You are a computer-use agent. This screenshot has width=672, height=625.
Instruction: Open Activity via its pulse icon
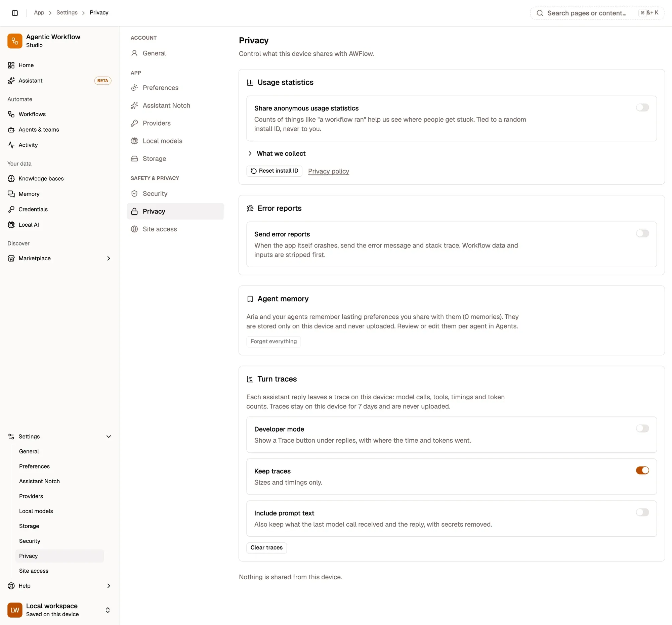pyautogui.click(x=11, y=145)
